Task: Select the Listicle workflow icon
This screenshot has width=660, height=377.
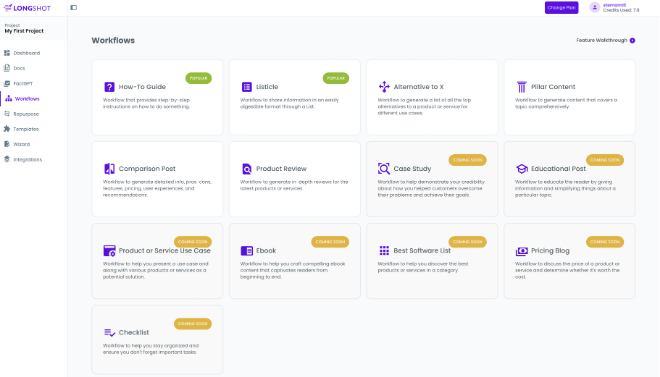Action: point(247,87)
